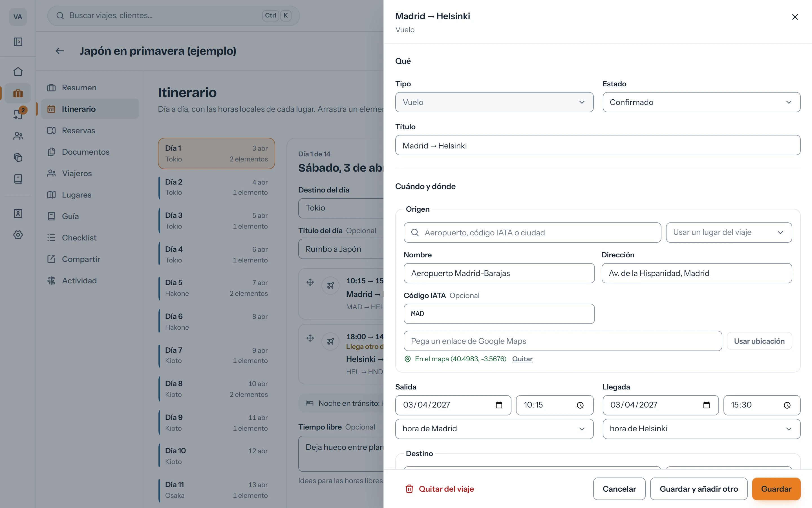Image resolution: width=812 pixels, height=508 pixels.
Task: Click the plane icon of the 18:00 flight
Action: (330, 341)
